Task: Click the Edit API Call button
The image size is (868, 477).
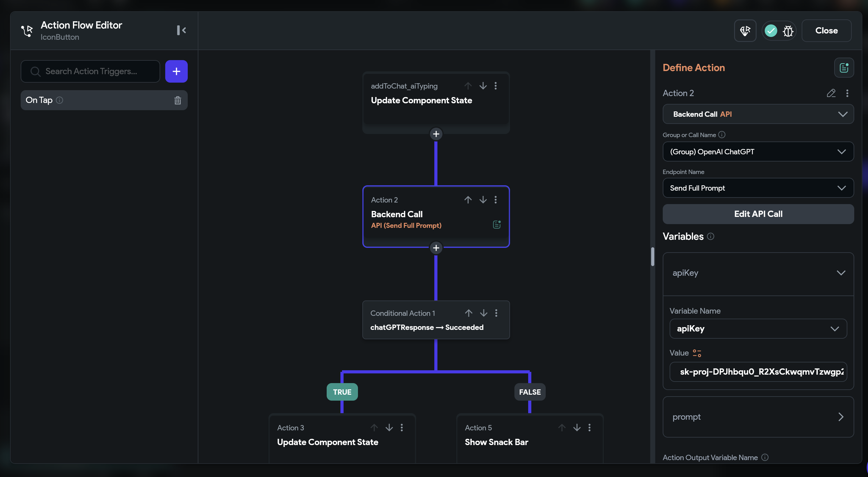Action: (758, 214)
